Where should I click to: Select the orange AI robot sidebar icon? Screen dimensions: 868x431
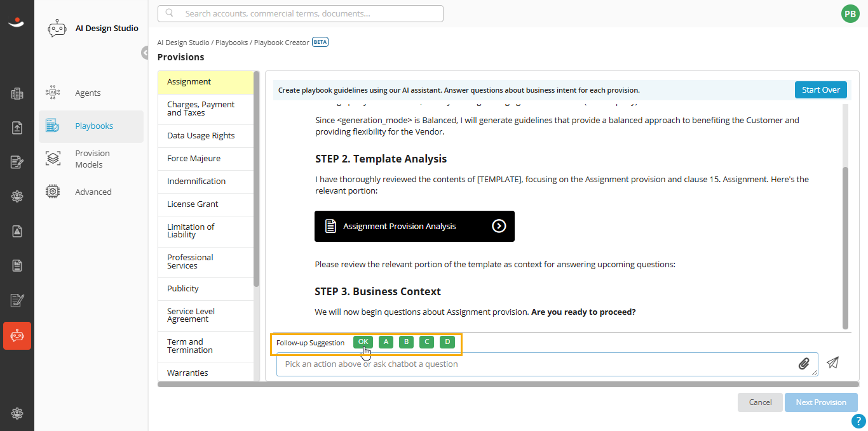point(17,336)
